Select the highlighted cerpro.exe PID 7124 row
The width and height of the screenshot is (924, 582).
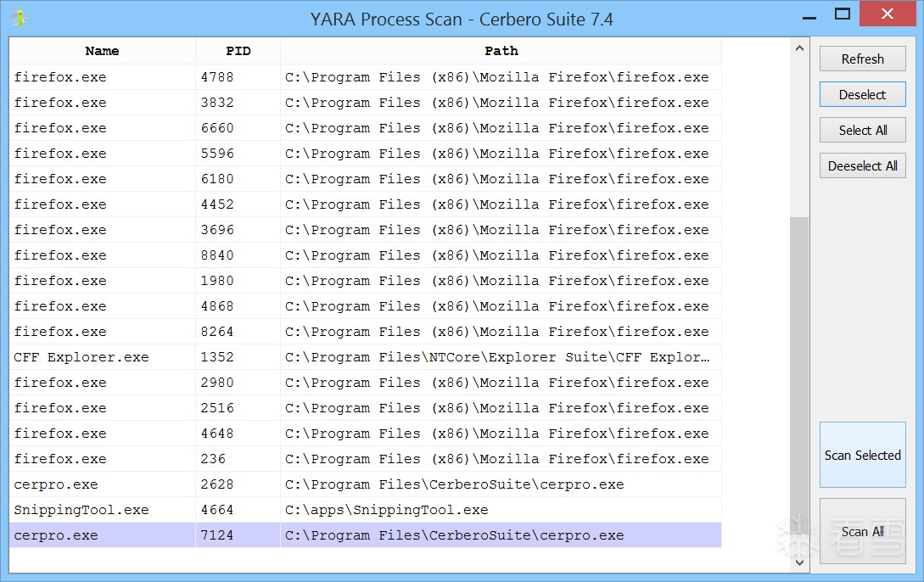pyautogui.click(x=56, y=535)
